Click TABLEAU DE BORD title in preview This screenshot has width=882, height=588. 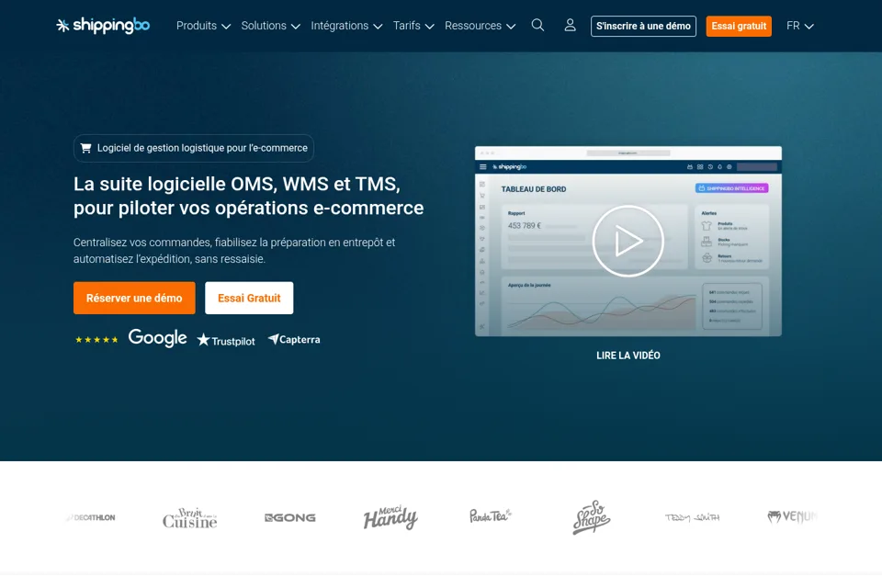click(x=534, y=189)
